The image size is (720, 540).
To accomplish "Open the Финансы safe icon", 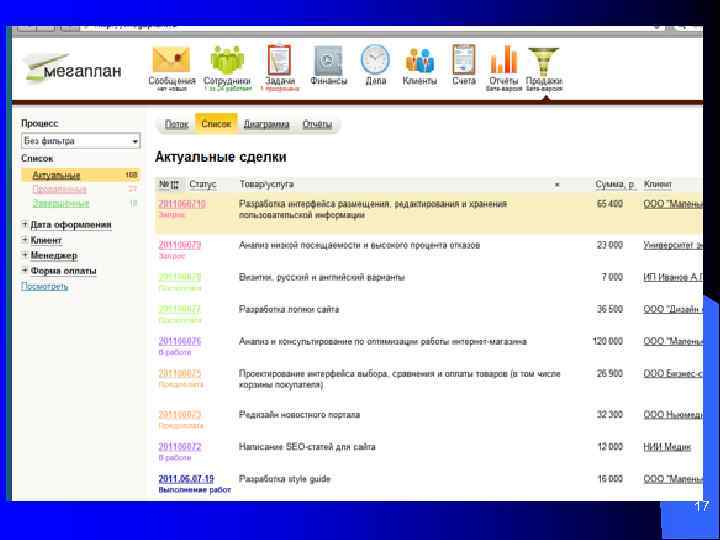I will 328,61.
